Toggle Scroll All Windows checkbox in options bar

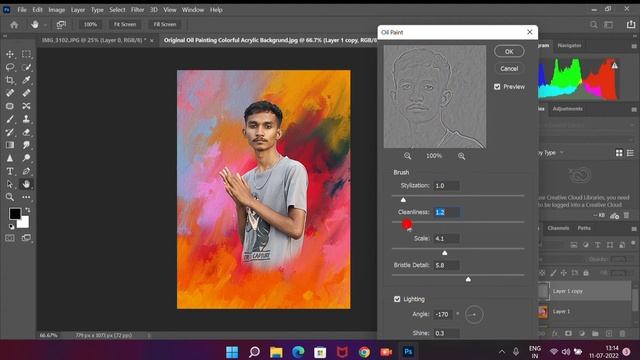[61, 25]
